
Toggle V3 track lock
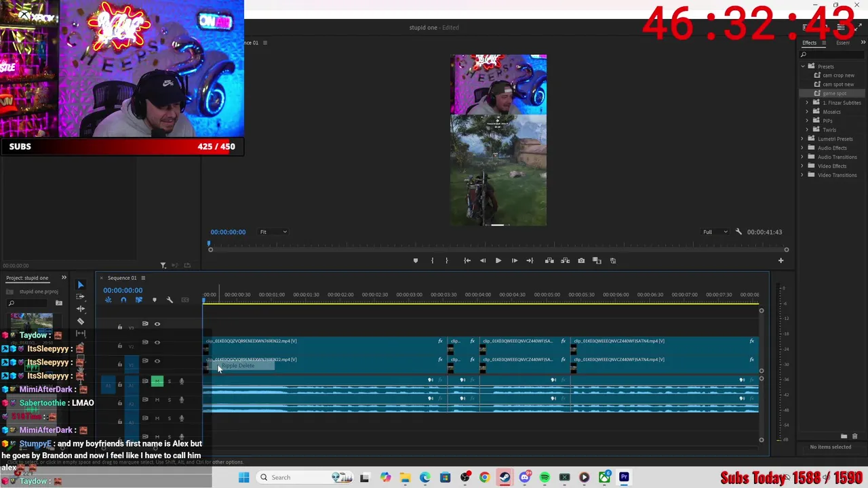(120, 327)
